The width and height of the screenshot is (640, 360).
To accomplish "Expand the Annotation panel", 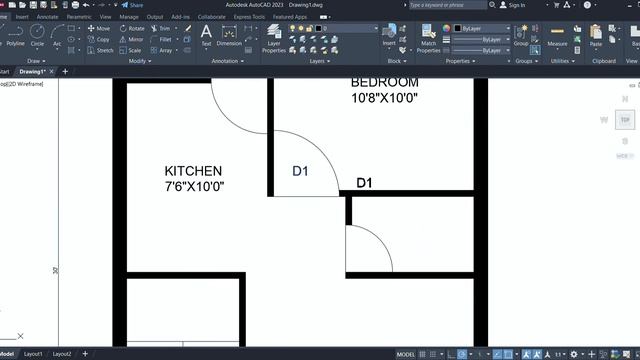I will click(227, 61).
